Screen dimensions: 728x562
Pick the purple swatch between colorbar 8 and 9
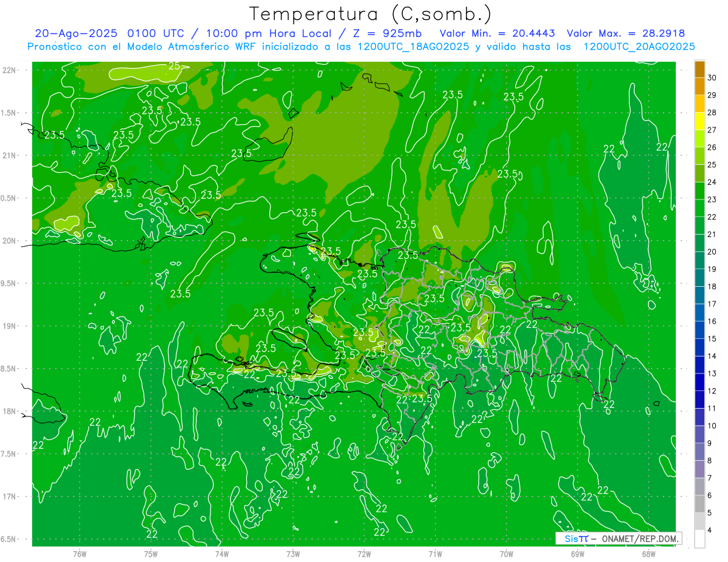click(x=699, y=452)
